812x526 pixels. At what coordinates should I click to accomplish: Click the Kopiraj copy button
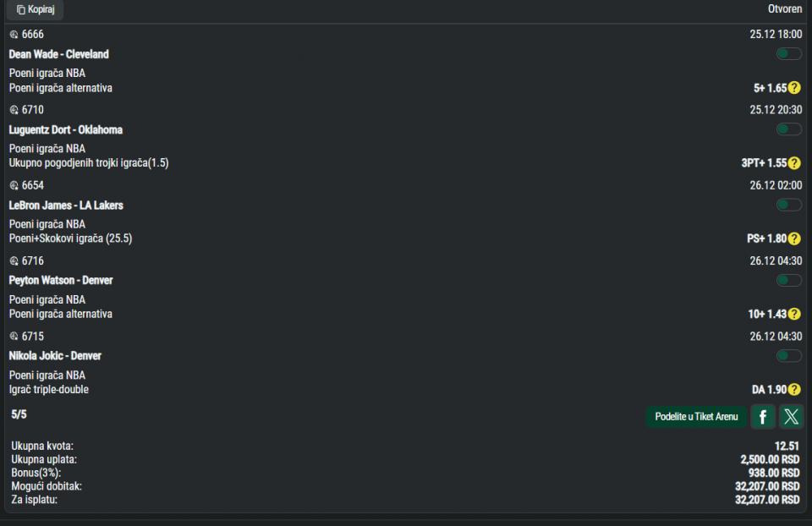pyautogui.click(x=35, y=9)
